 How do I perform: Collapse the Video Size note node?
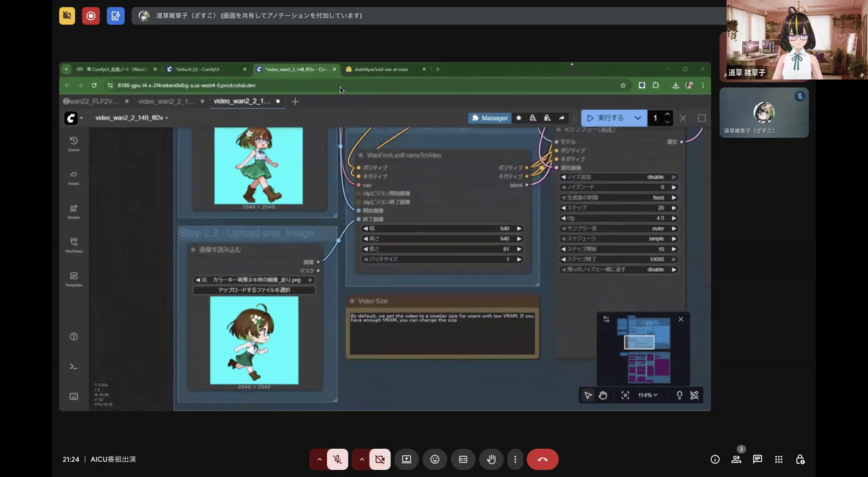352,301
